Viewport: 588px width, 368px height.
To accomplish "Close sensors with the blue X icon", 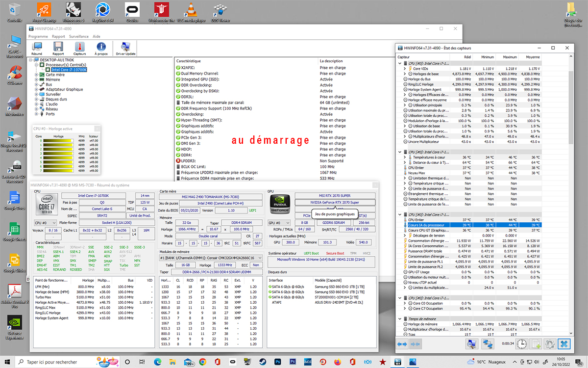I will (564, 344).
